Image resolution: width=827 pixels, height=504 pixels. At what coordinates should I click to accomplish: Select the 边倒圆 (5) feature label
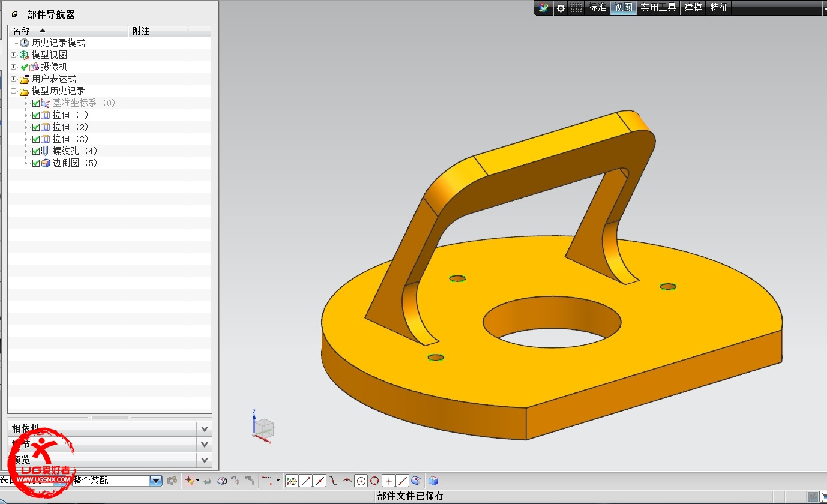click(x=74, y=163)
